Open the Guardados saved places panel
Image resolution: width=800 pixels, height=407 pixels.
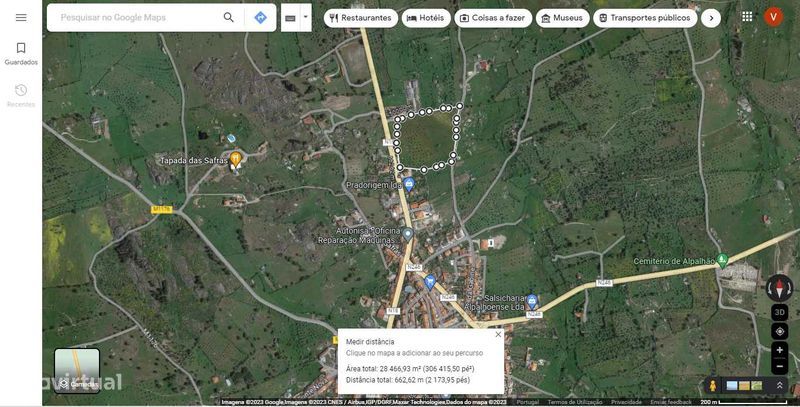[21, 54]
